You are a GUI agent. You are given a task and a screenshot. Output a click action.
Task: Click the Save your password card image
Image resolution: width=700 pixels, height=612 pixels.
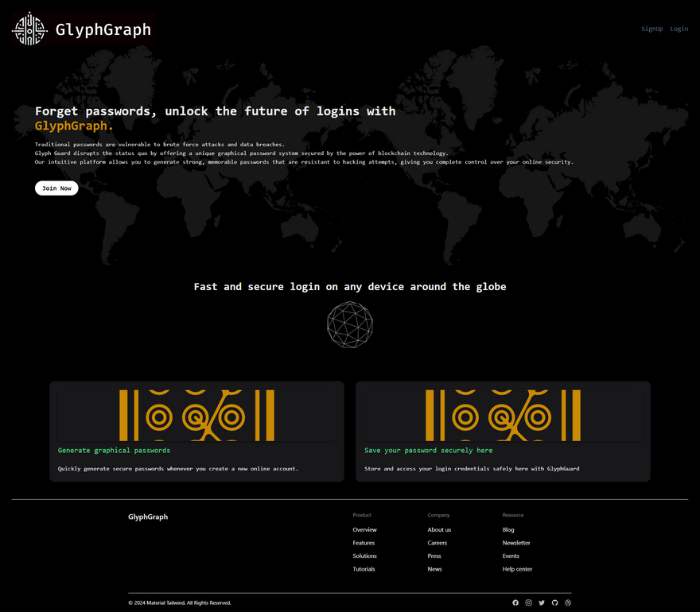[503, 415]
